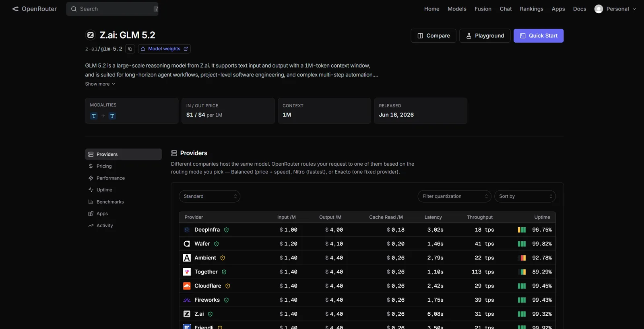
Task: Go to the Models page
Action: (457, 9)
